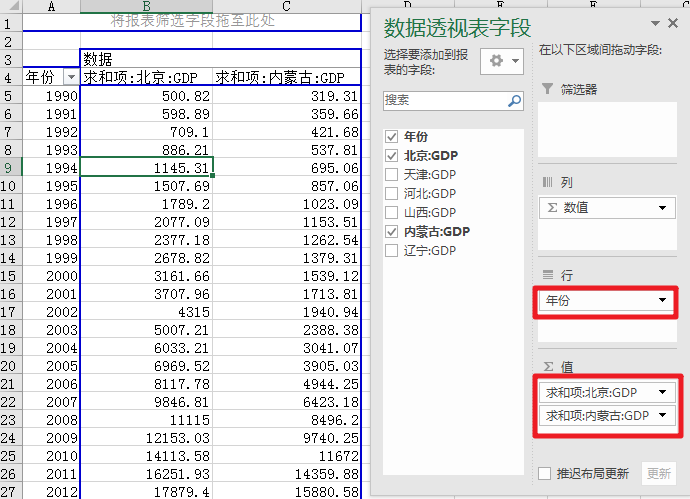The width and height of the screenshot is (690, 499).
Task: Select row 27 header
Action: 11,492
